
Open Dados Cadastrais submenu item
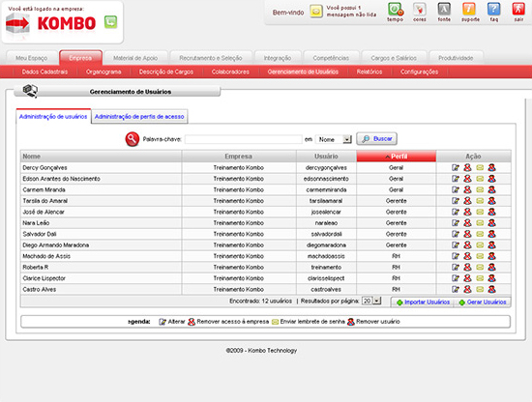[x=44, y=72]
